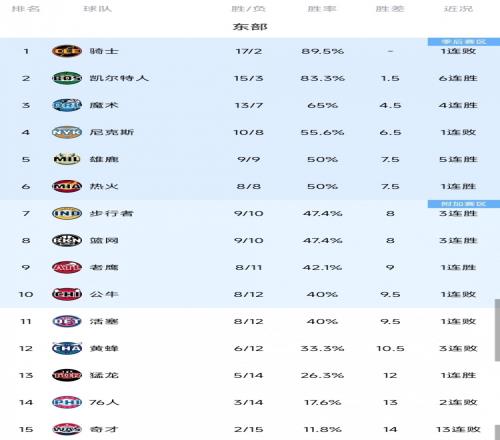This screenshot has height=440, width=500.
Task: Click the vertical scrollbar thumb at right
Action: [x=497, y=330]
